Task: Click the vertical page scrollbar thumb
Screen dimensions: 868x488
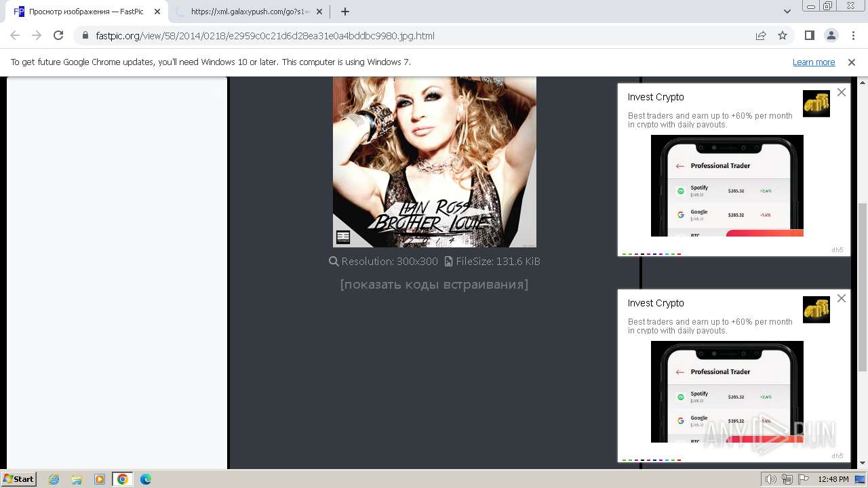Action: coord(863,287)
